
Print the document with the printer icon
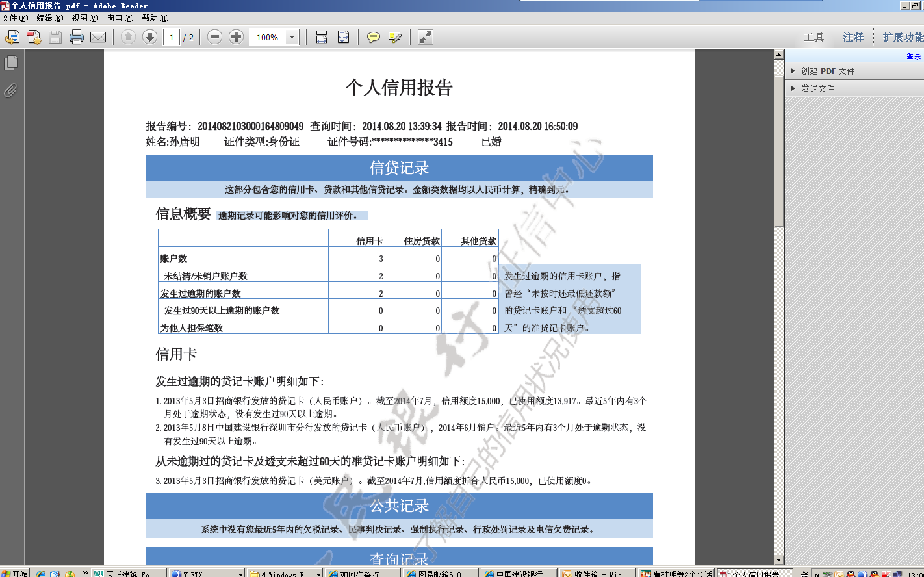point(77,37)
